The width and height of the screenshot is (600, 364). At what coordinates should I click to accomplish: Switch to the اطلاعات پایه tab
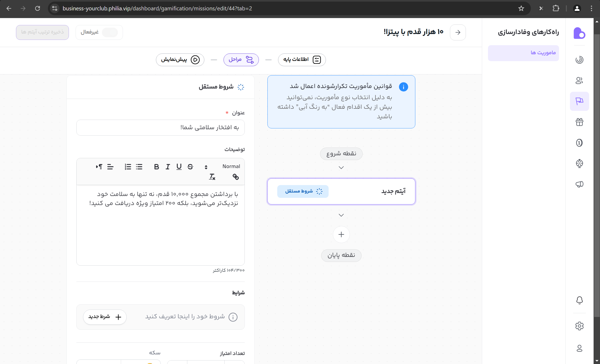tap(302, 60)
